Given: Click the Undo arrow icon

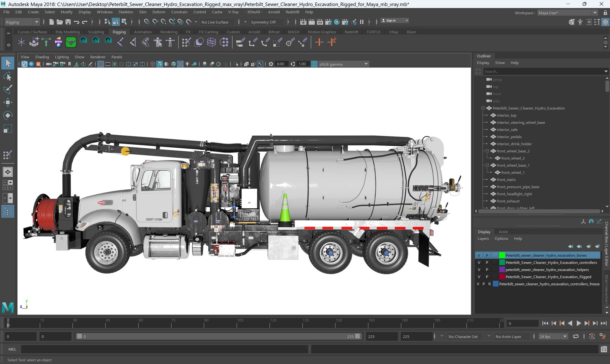Looking at the screenshot, I should tap(77, 22).
